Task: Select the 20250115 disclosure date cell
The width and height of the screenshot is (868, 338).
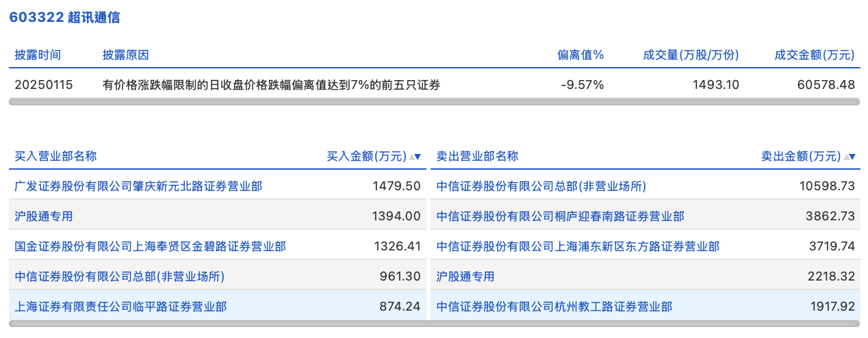Action: click(x=44, y=85)
